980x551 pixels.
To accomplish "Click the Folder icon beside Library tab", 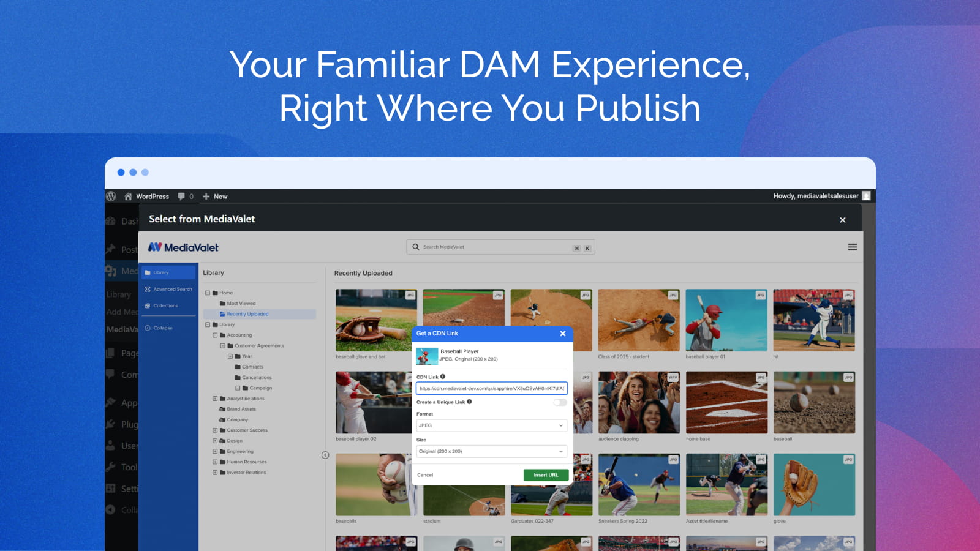I will click(x=148, y=272).
